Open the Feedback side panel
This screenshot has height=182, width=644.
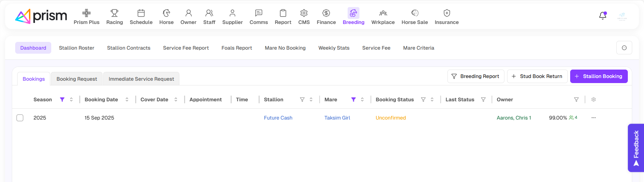click(x=636, y=148)
